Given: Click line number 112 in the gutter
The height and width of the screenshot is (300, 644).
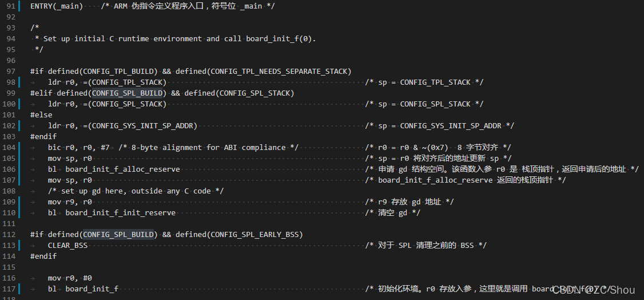Looking at the screenshot, I should [9, 234].
